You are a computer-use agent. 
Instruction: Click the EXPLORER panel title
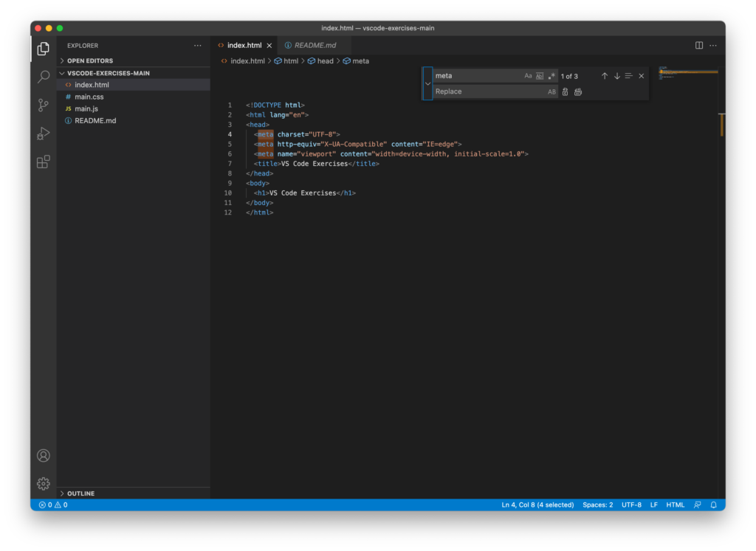[x=83, y=46]
